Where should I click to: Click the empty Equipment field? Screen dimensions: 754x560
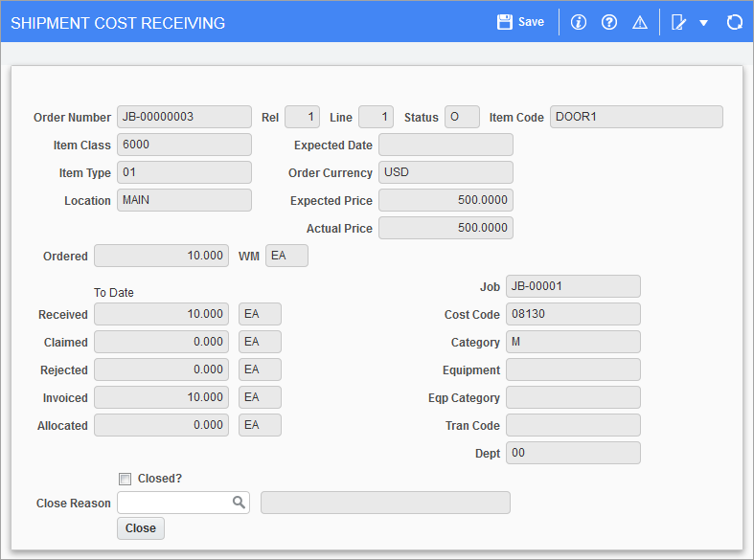(573, 370)
